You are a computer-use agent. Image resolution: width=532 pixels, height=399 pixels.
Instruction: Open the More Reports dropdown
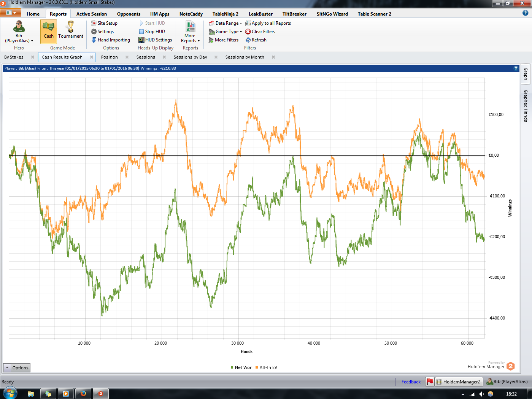[190, 32]
